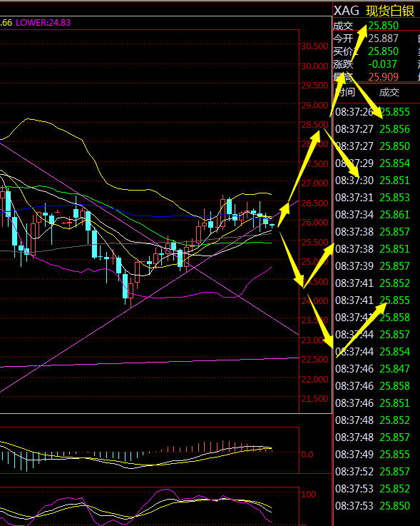
Task: Click the 27.000 price axis label
Action: (x=314, y=183)
